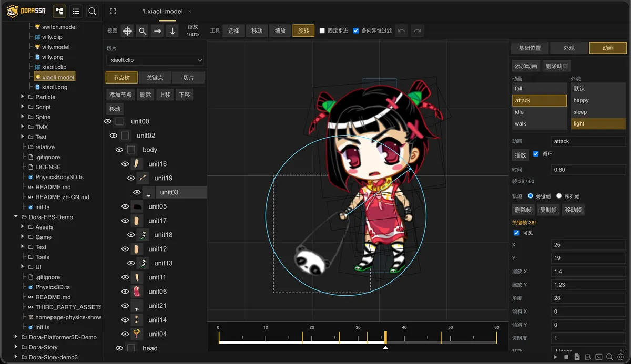
Task: Click the redo arrow icon
Action: click(x=417, y=31)
